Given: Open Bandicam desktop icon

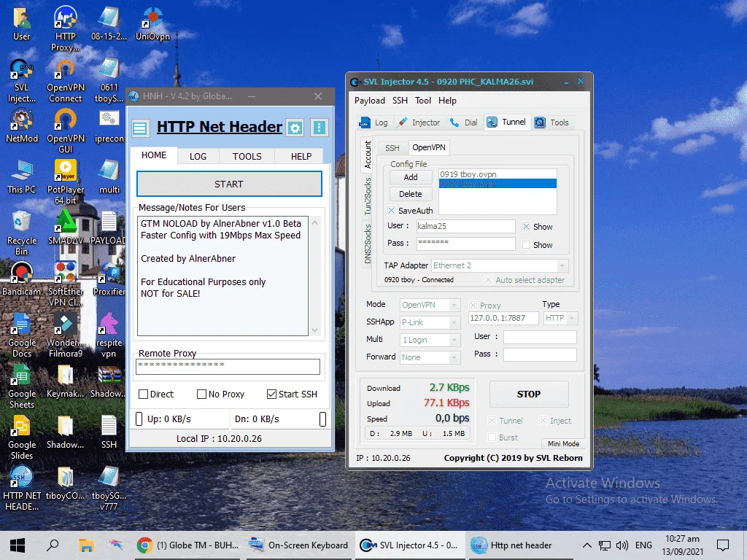Looking at the screenshot, I should pyautogui.click(x=21, y=279).
